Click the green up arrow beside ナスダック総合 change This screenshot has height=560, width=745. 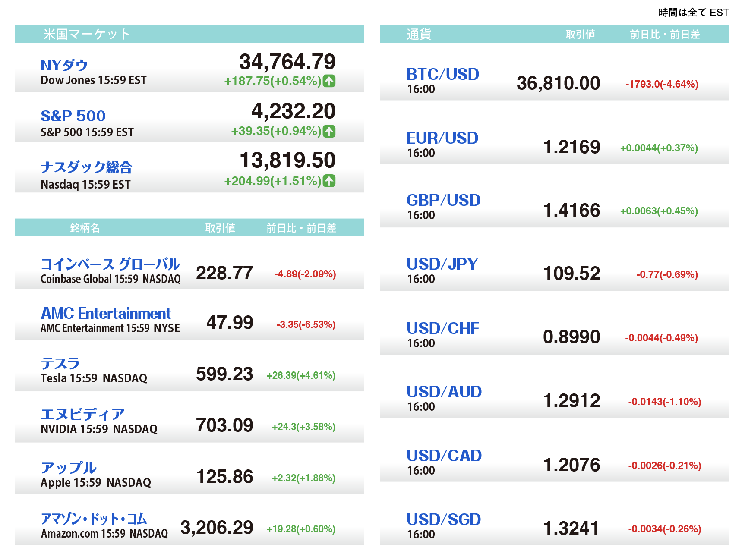tap(329, 181)
